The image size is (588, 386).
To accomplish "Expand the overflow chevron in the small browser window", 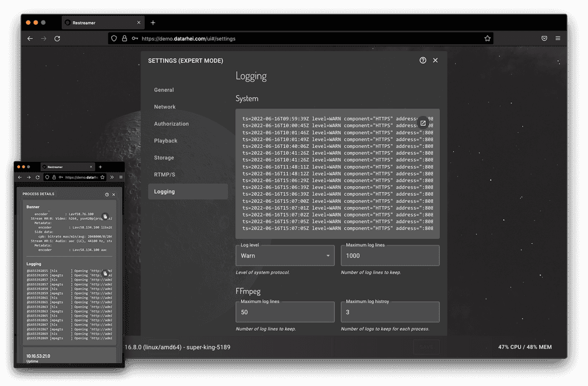I will (x=112, y=176).
